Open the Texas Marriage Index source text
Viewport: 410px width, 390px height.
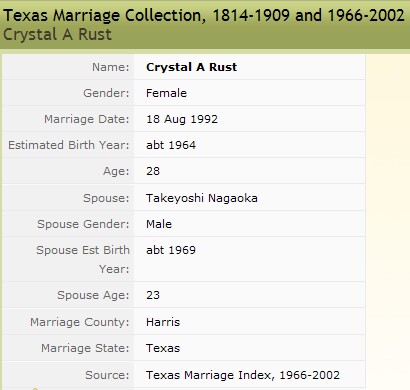[243, 375]
